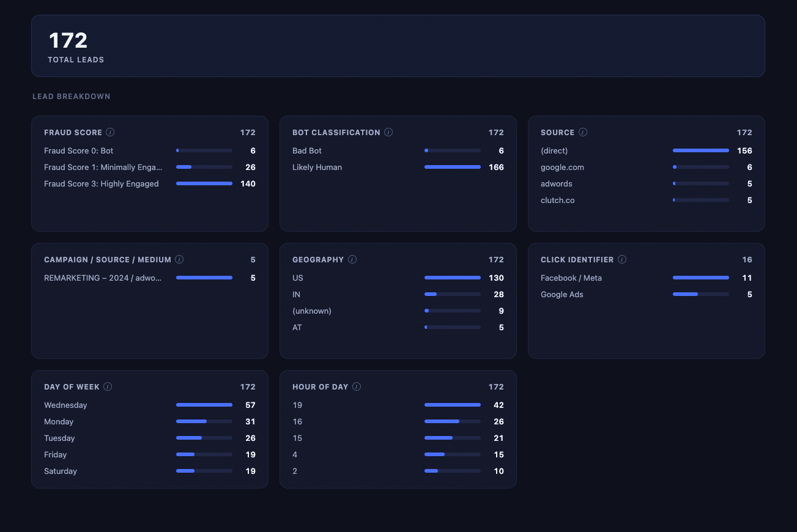Click the Total Leads label
Viewport: 797px width, 532px height.
76,60
